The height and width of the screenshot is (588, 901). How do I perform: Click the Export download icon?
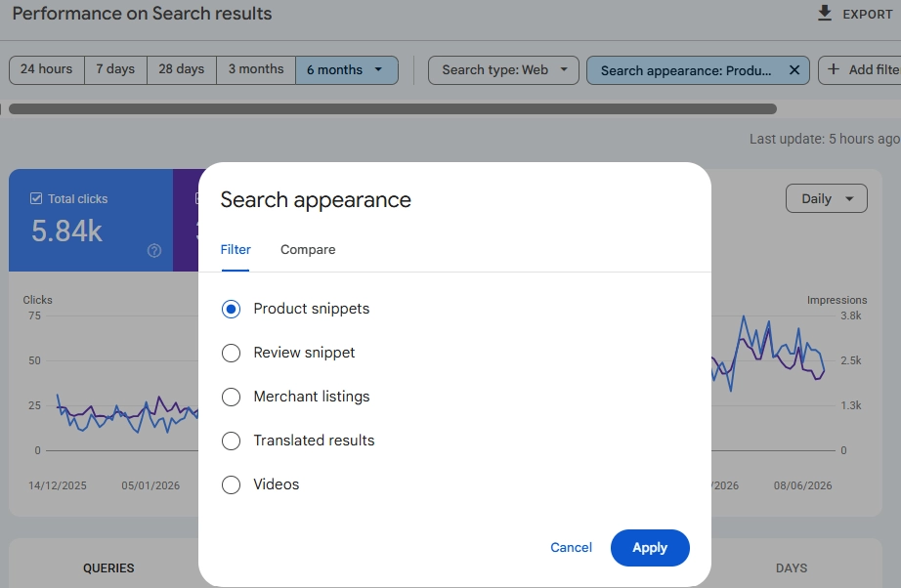click(825, 14)
